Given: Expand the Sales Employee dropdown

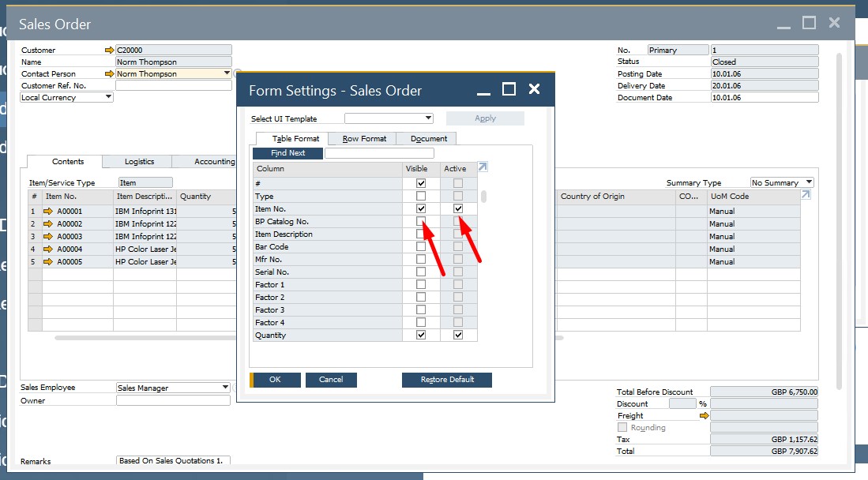Looking at the screenshot, I should (226, 388).
